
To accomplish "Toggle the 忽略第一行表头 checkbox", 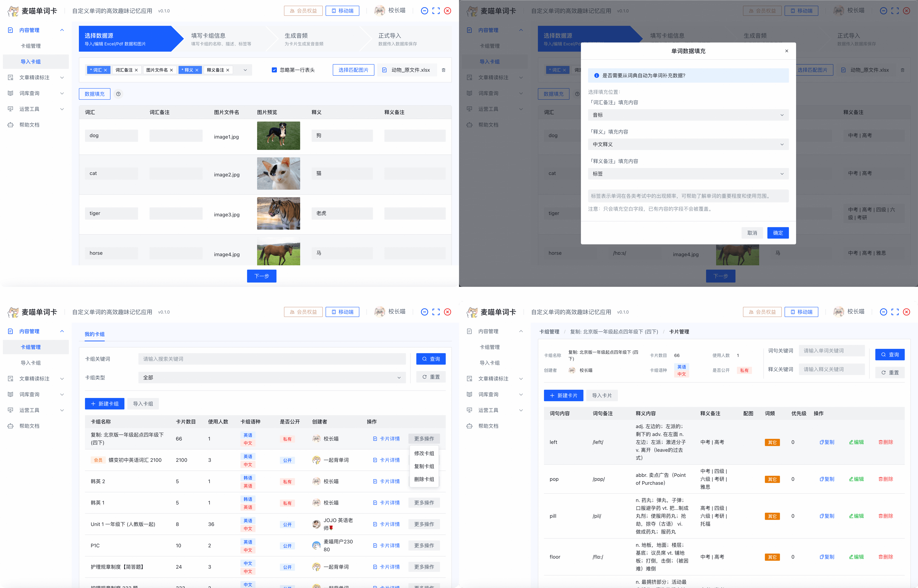I will click(274, 70).
